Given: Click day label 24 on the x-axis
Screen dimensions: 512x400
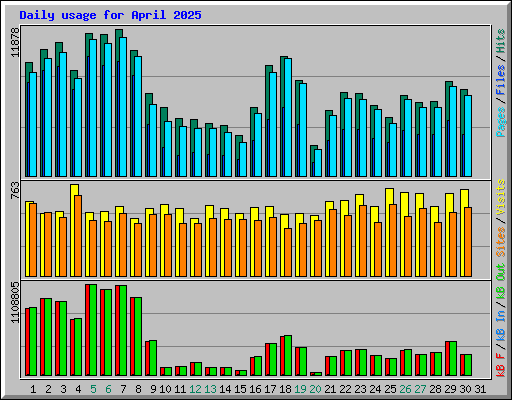Looking at the screenshot, I should [x=375, y=389].
